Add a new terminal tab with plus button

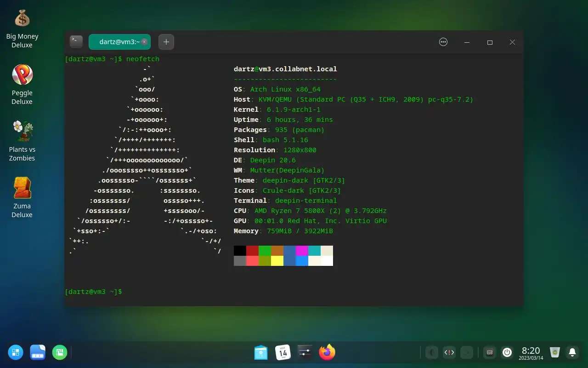166,42
